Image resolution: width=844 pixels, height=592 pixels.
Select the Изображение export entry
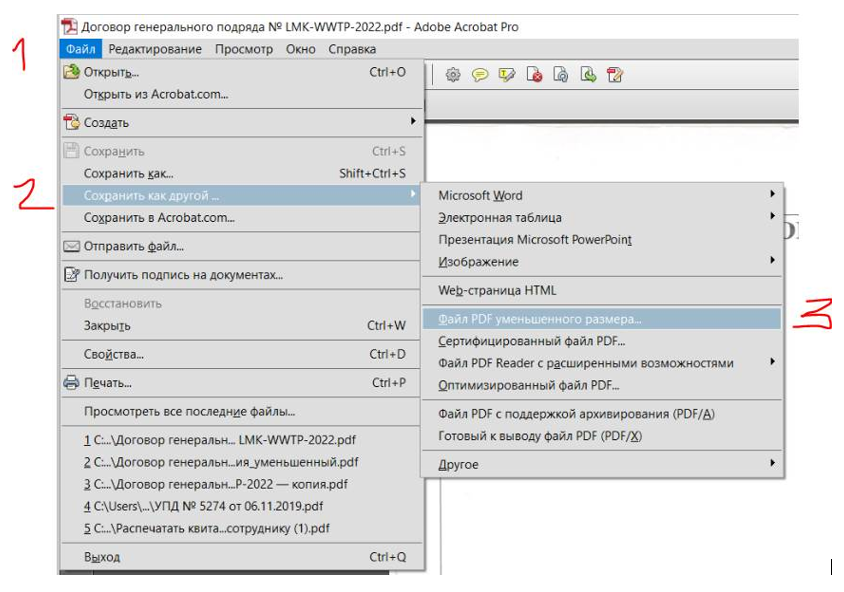click(x=602, y=262)
